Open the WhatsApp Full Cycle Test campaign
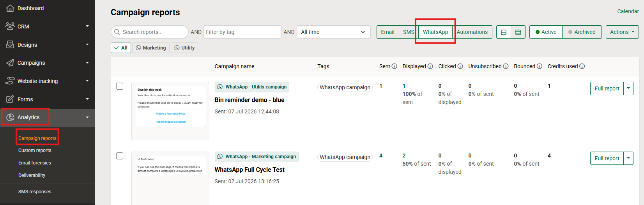 249,170
